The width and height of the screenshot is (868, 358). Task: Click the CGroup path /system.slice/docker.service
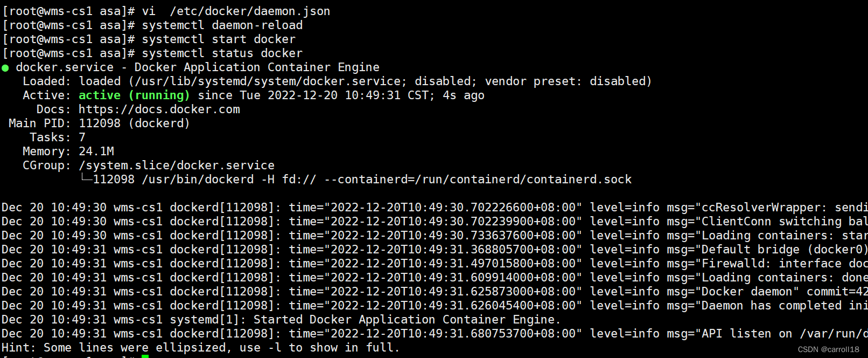(x=177, y=166)
